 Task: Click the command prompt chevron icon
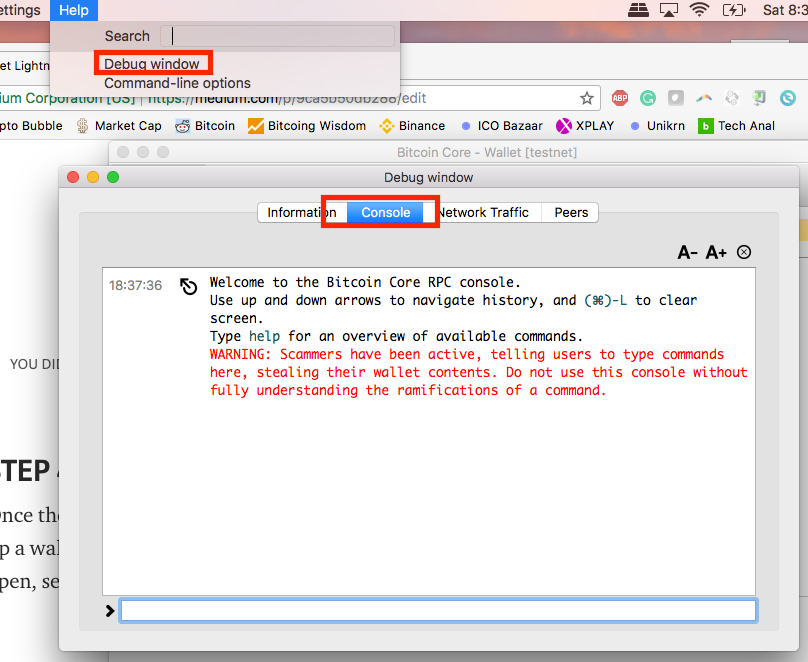tap(110, 611)
